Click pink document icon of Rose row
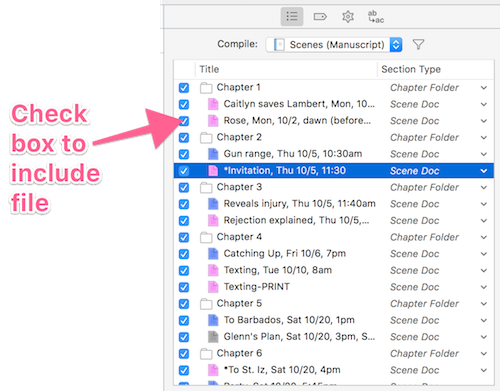Image resolution: width=500 pixels, height=391 pixels. (213, 121)
